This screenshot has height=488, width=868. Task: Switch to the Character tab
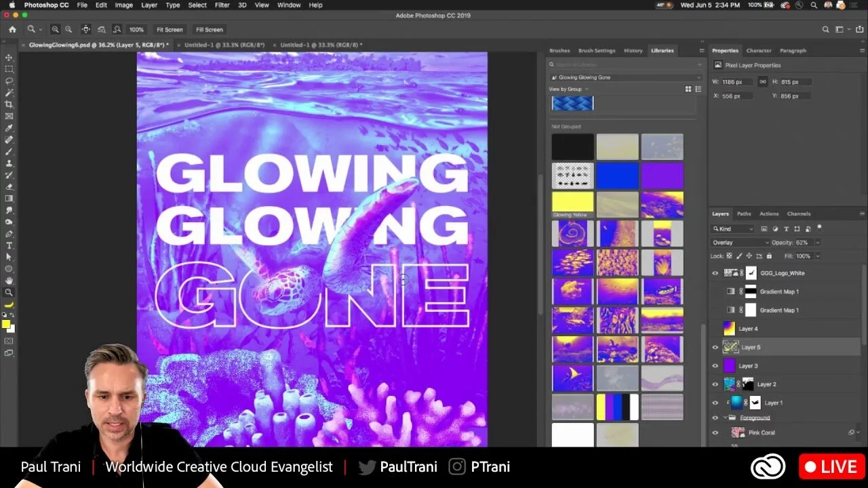pos(759,50)
